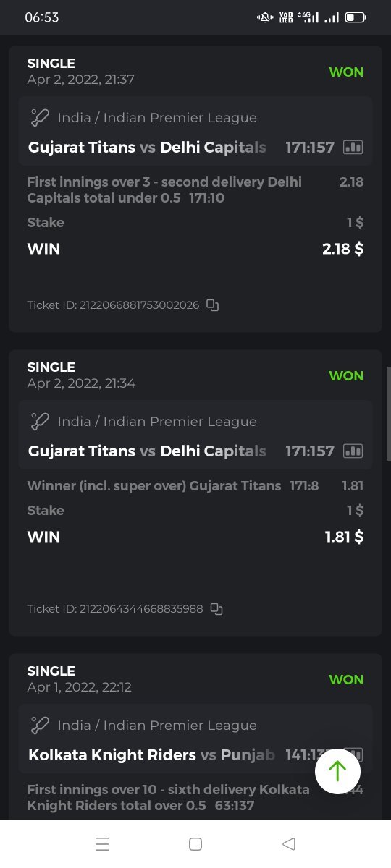This screenshot has height=868, width=391.
Task: Copy ticket ID ending in 002026
Action: point(212,305)
